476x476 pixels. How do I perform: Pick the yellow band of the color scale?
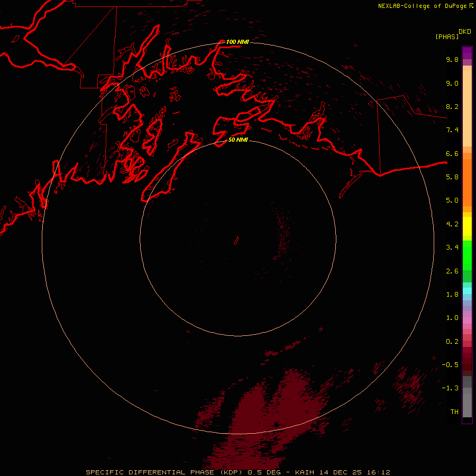point(467,226)
